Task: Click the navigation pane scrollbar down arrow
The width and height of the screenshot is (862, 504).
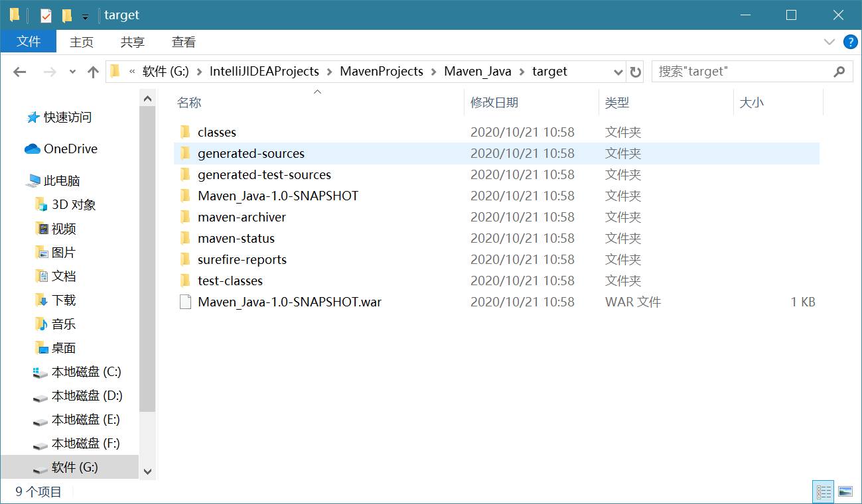Action: click(x=148, y=472)
